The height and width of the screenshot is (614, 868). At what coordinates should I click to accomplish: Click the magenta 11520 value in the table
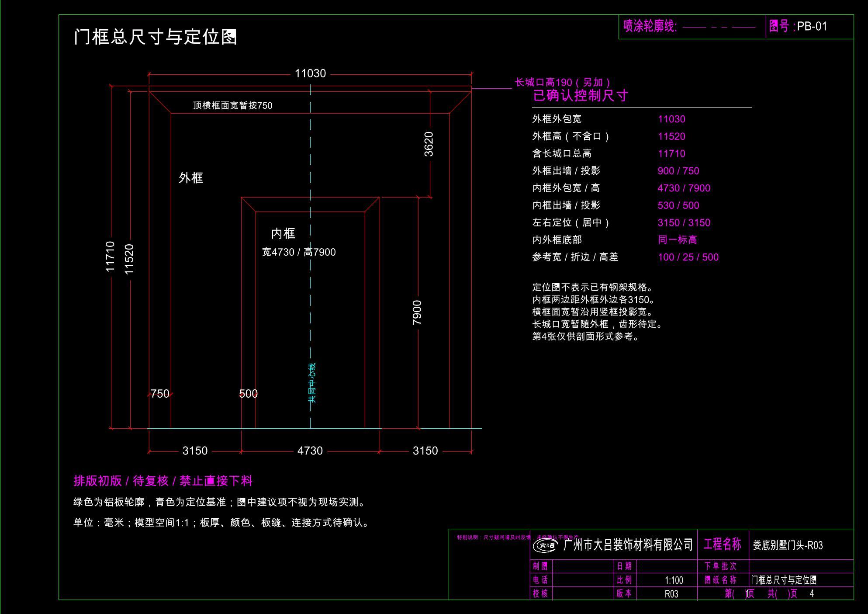(x=671, y=136)
